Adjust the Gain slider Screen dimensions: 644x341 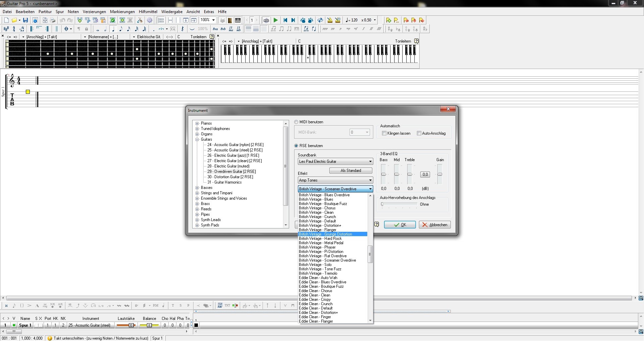(x=440, y=174)
